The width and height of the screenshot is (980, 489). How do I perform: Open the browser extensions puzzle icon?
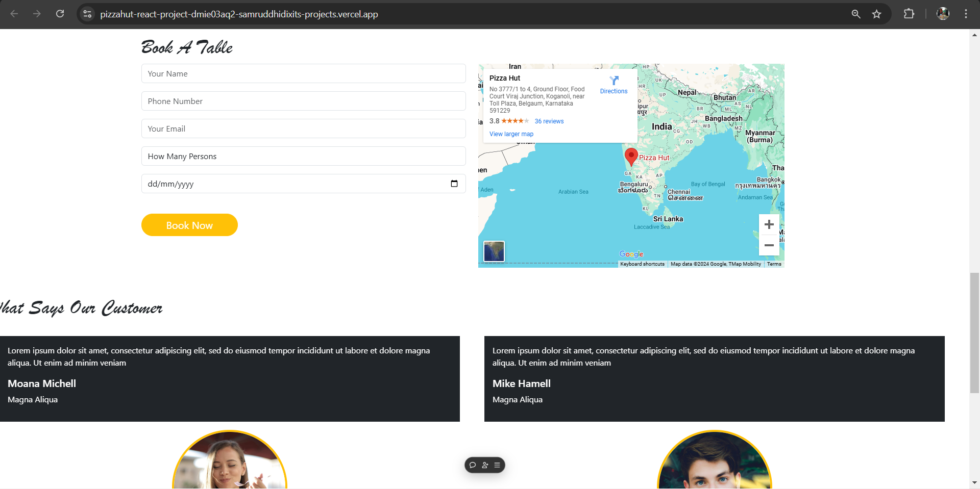tap(909, 14)
